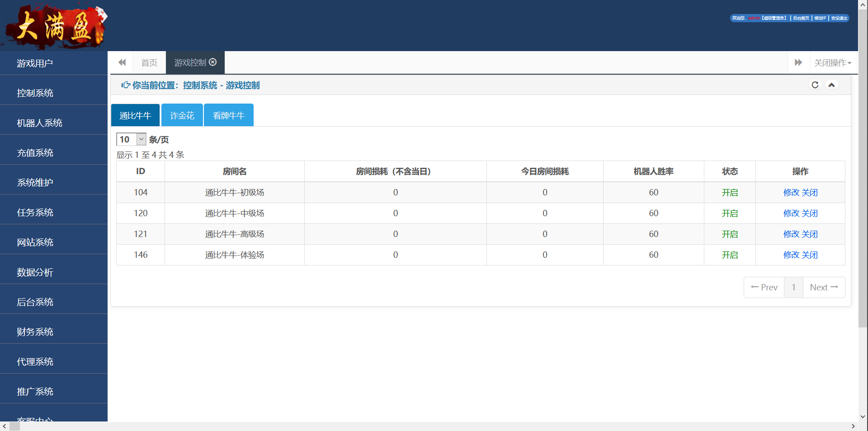Image resolution: width=868 pixels, height=431 pixels.
Task: Open the 后台首页 link in header
Action: coord(801,18)
